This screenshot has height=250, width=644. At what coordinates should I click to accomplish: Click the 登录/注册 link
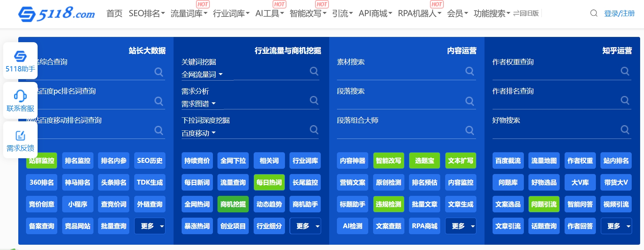[619, 13]
